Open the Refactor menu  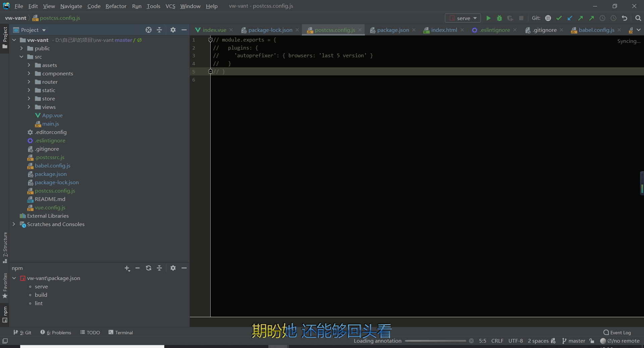pyautogui.click(x=116, y=6)
